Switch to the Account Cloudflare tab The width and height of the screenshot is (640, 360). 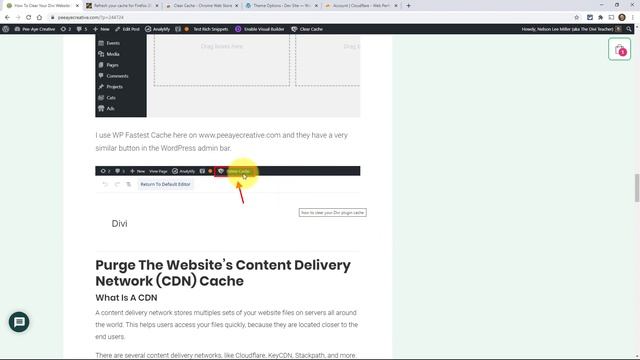(x=360, y=6)
